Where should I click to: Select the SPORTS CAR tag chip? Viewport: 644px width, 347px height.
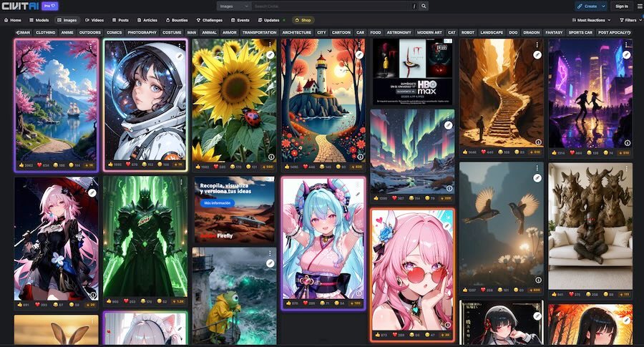click(580, 32)
